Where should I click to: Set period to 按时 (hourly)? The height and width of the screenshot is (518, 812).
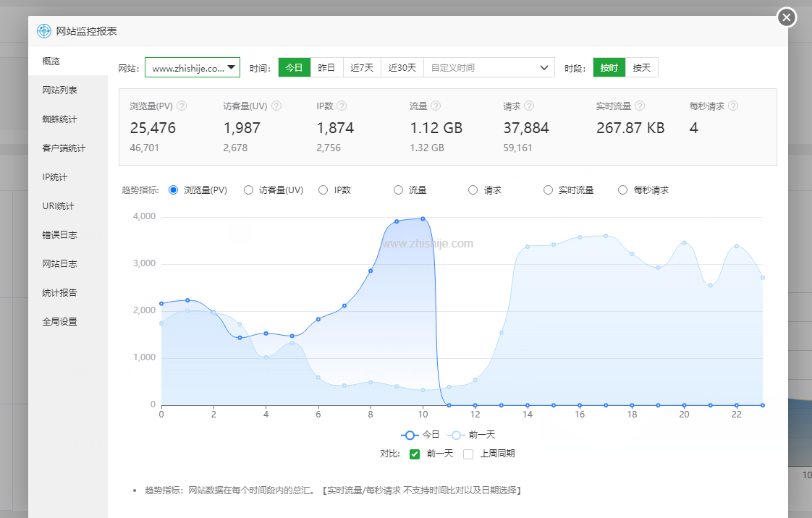coord(609,67)
